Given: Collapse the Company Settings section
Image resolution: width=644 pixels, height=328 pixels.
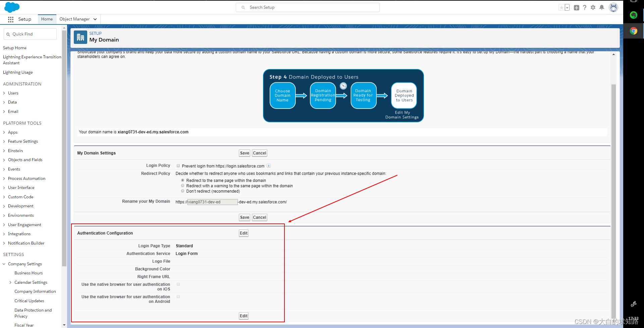Looking at the screenshot, I should (4, 264).
